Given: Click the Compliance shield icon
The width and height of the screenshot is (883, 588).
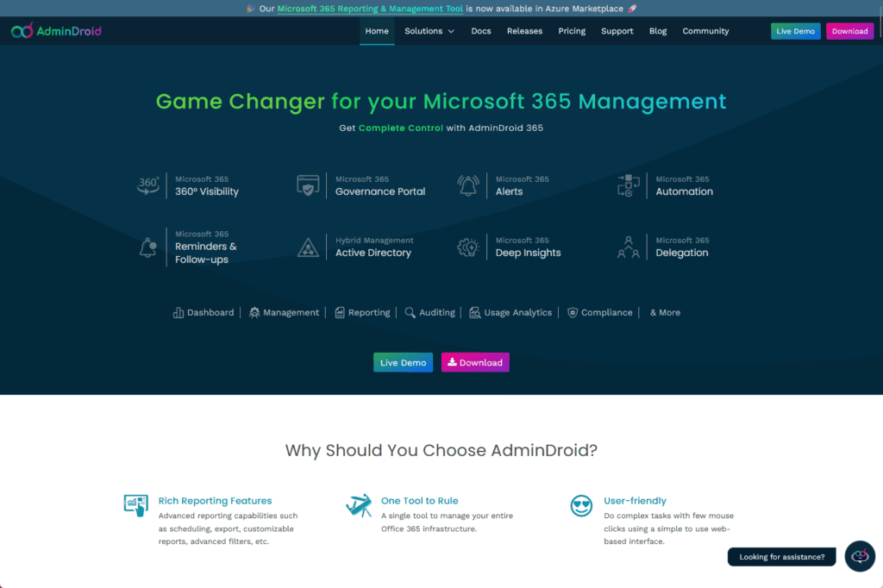Looking at the screenshot, I should coord(573,313).
